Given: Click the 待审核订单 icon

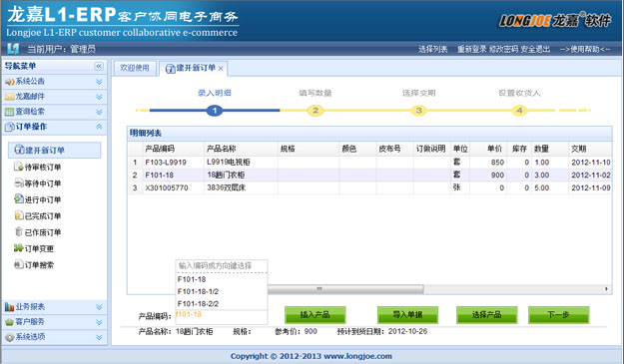Looking at the screenshot, I should pyautogui.click(x=18, y=167).
